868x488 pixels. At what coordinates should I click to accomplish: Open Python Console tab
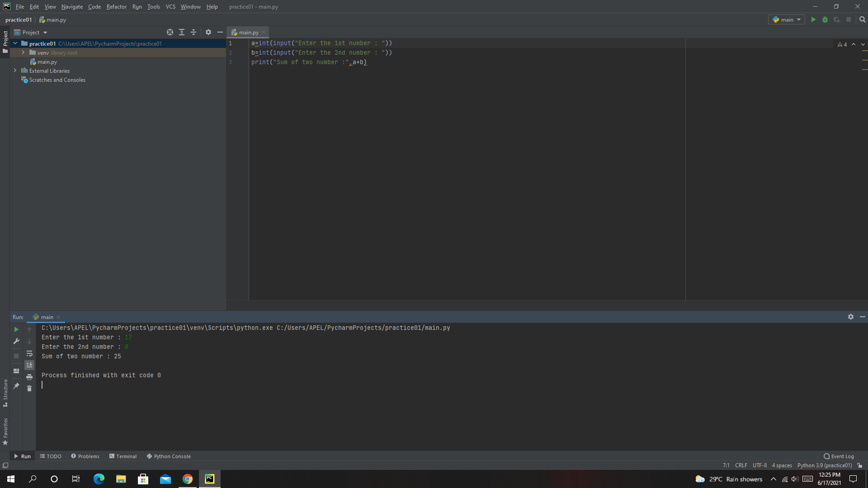click(x=172, y=456)
